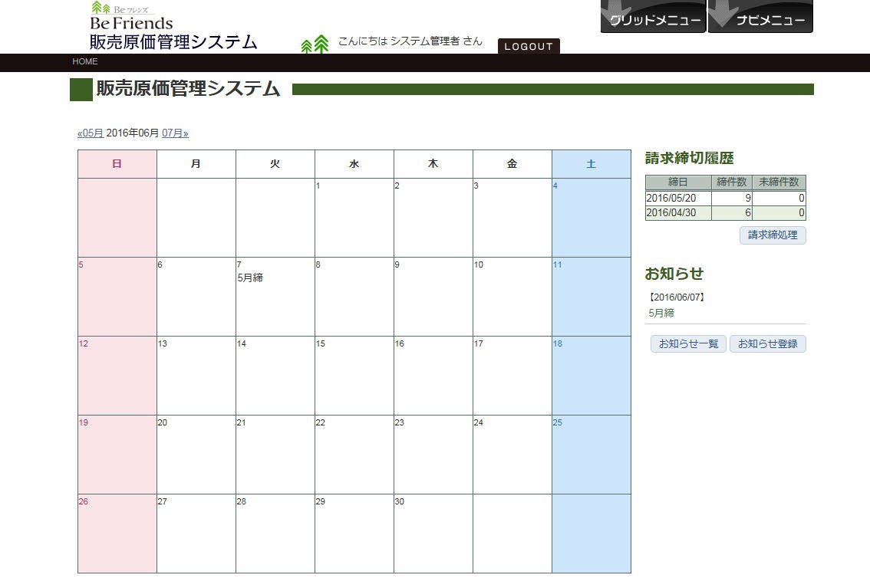The height and width of the screenshot is (588, 870).
Task: Click calendar day 20
Action: click(x=196, y=455)
